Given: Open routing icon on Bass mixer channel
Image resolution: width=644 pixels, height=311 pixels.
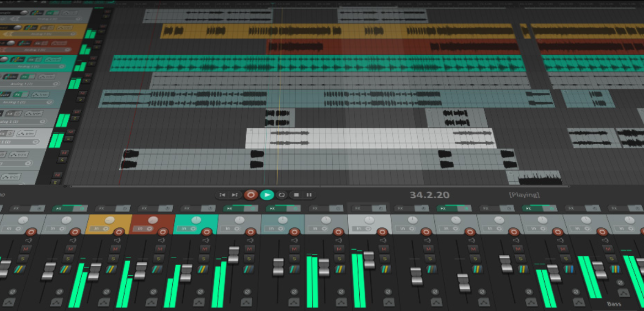Looking at the screenshot, I should (x=615, y=269).
